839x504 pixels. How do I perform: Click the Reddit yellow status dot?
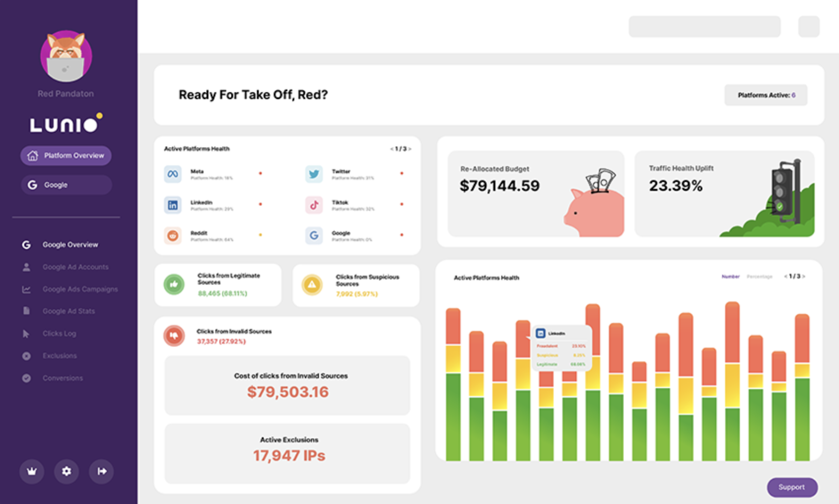[260, 235]
